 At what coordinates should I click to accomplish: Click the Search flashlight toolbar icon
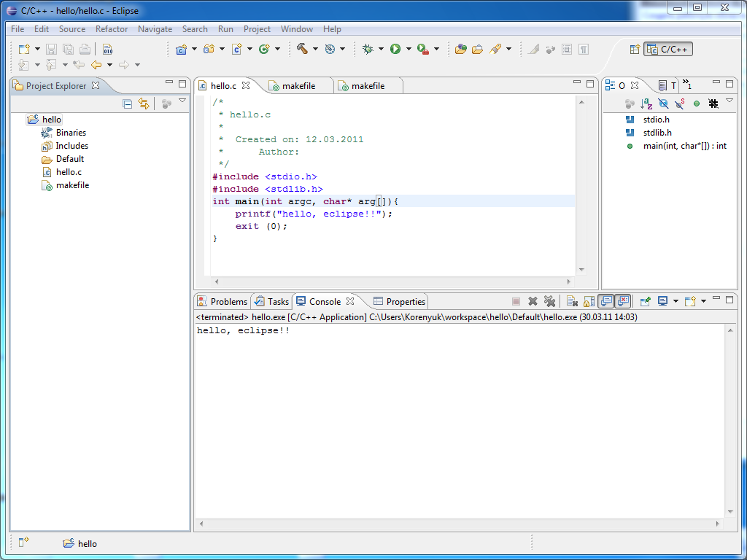point(495,49)
